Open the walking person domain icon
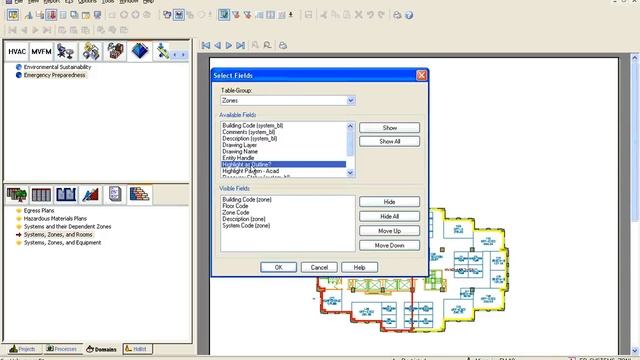This screenshot has height=360, width=640. coord(162,51)
